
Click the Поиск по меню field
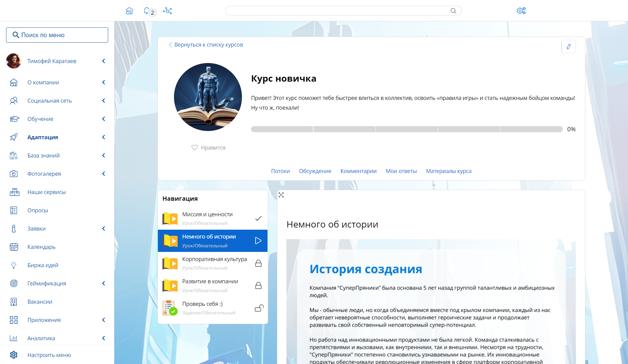(57, 35)
